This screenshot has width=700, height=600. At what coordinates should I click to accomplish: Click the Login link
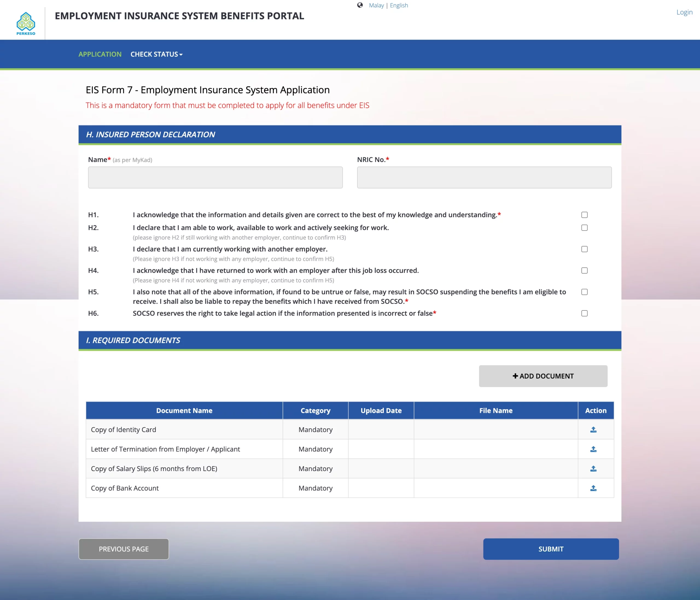(x=684, y=12)
